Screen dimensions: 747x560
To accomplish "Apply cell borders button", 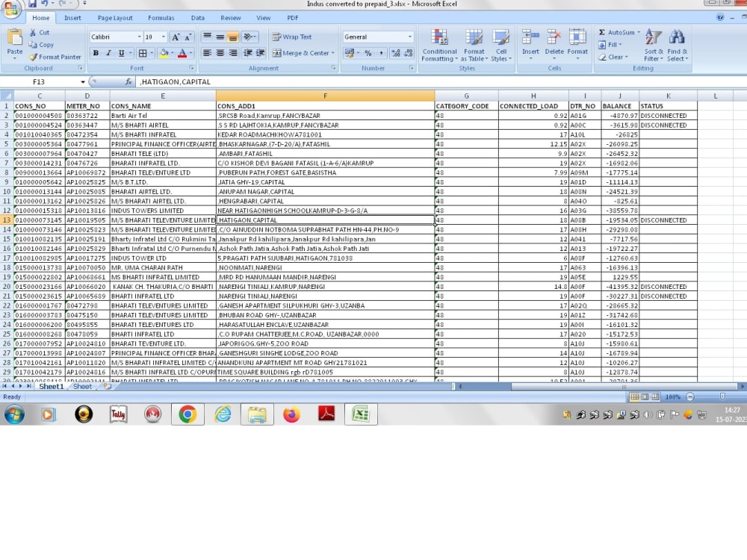I will pyautogui.click(x=143, y=53).
